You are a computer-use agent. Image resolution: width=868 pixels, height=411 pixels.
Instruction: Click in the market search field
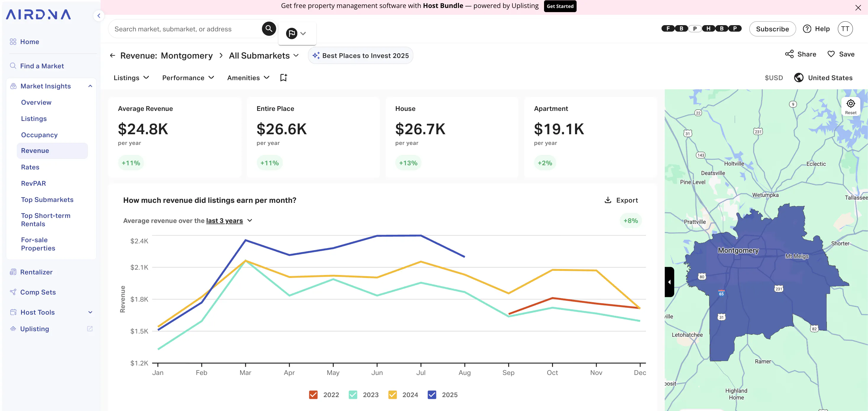(x=185, y=29)
